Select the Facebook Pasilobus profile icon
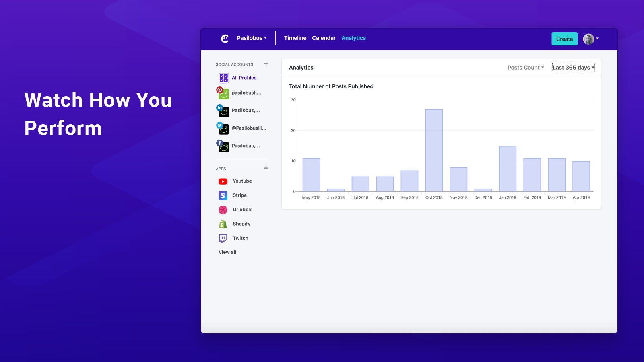This screenshot has height=362, width=644. [223, 146]
